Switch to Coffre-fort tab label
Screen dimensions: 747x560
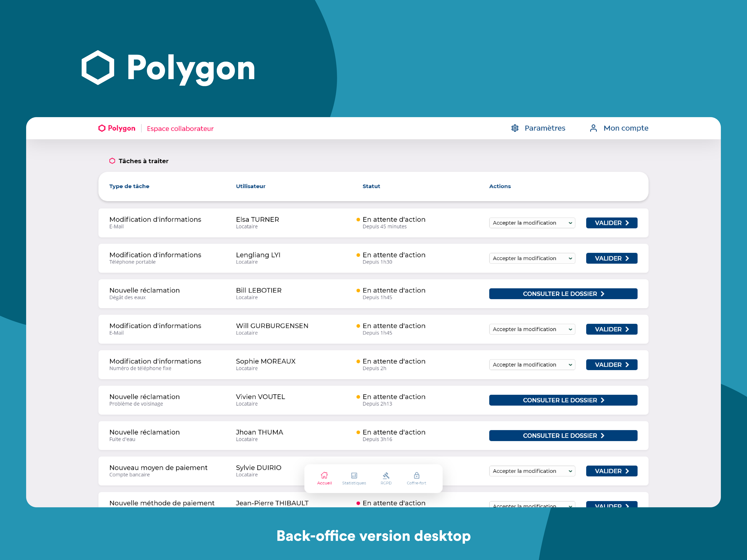416,483
